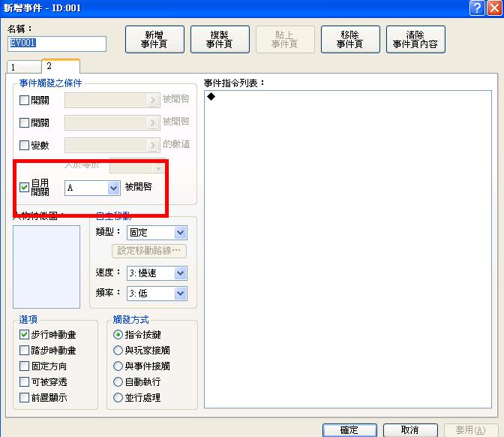Image resolution: width=504 pixels, height=437 pixels.
Task: Click the 人物特徵圖 graphic preview box
Action: (x=46, y=267)
